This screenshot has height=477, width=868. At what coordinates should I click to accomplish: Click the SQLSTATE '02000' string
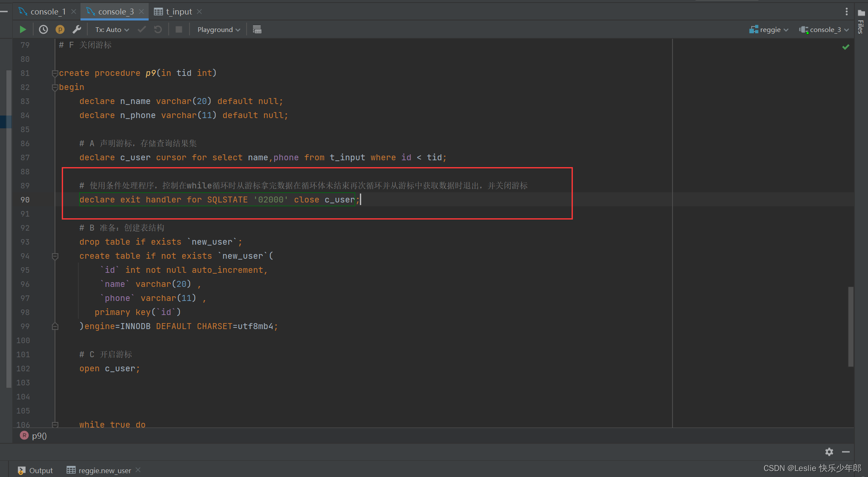[247, 200]
